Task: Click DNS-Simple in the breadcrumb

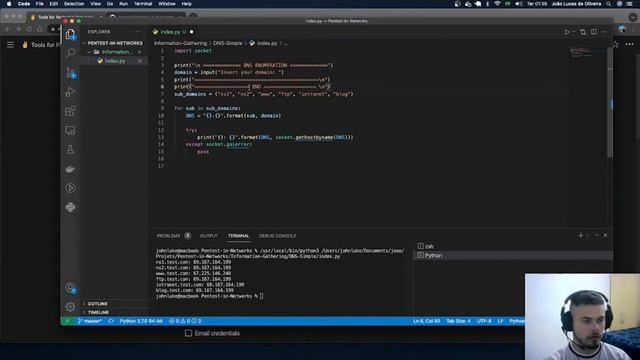Action: point(228,43)
